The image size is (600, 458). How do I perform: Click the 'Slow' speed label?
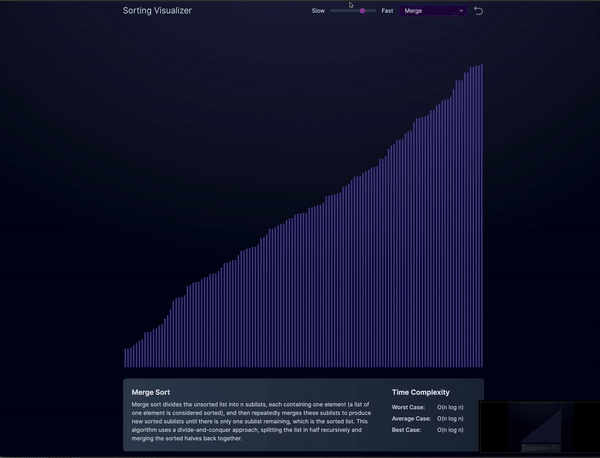pyautogui.click(x=318, y=11)
